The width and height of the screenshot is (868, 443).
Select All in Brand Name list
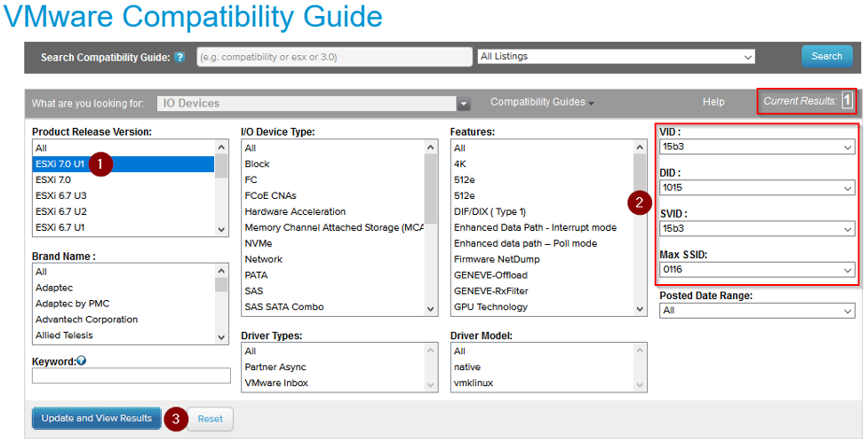(x=123, y=273)
